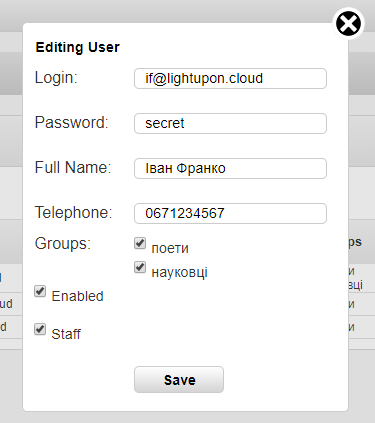Screen dimensions: 375x423
Task: Click the Editing User heading
Action: 77,47
